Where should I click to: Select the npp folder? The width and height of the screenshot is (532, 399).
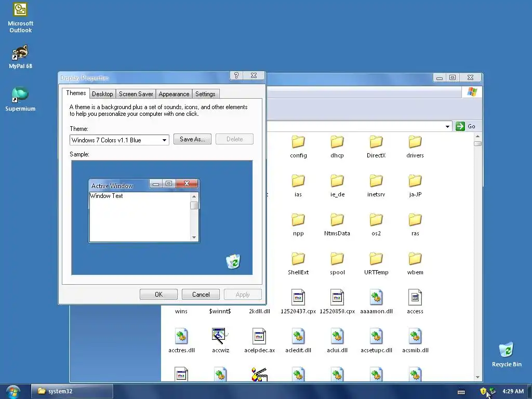[x=298, y=225]
